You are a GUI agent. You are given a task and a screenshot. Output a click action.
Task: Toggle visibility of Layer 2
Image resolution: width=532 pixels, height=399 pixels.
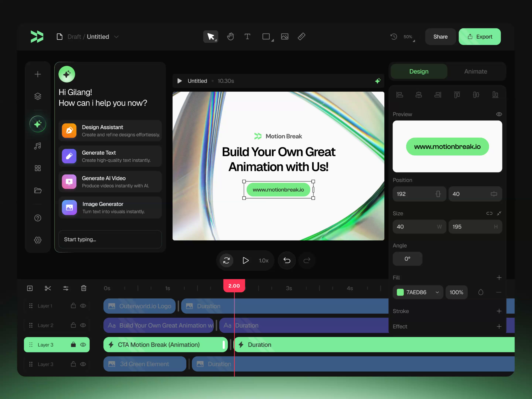(x=83, y=325)
